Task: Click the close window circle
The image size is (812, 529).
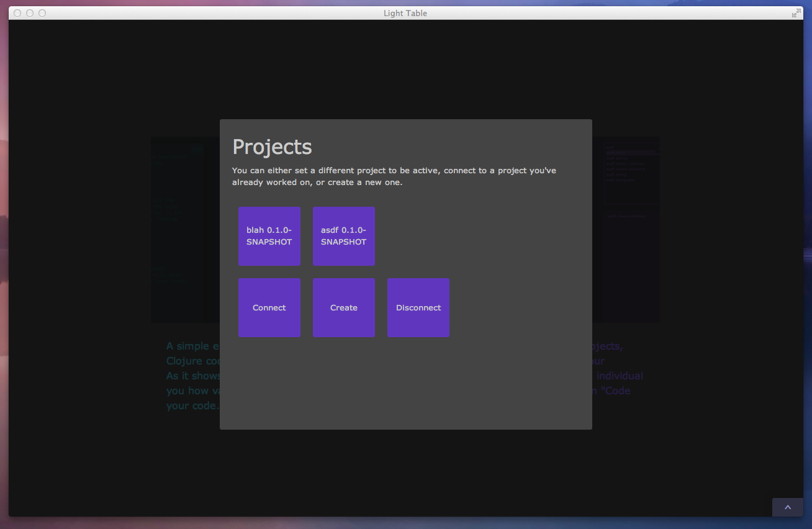Action: (17, 12)
